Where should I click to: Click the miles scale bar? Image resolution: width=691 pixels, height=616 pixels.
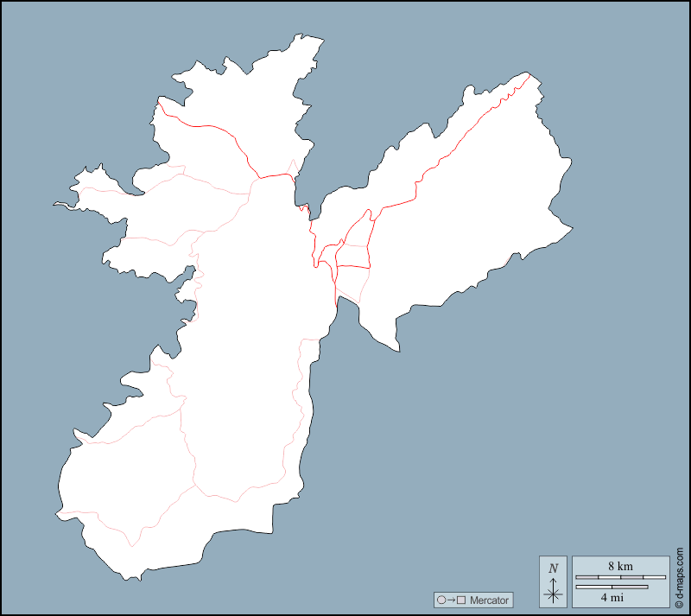point(612,587)
